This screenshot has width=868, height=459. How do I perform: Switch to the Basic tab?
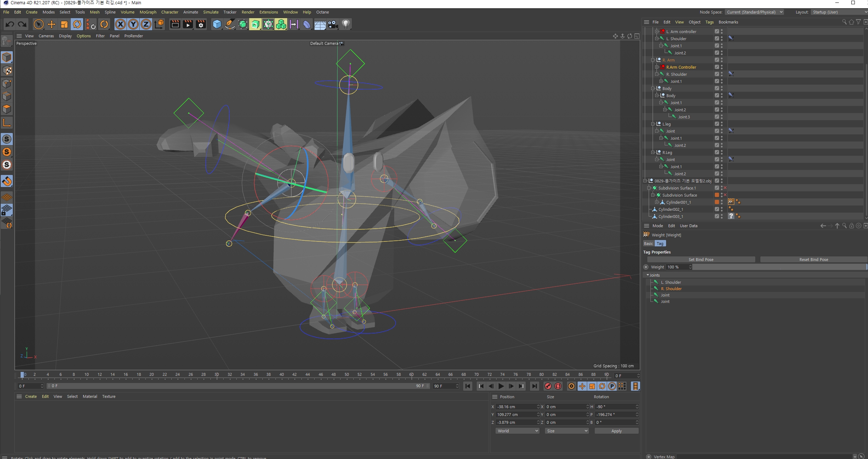[x=648, y=244]
